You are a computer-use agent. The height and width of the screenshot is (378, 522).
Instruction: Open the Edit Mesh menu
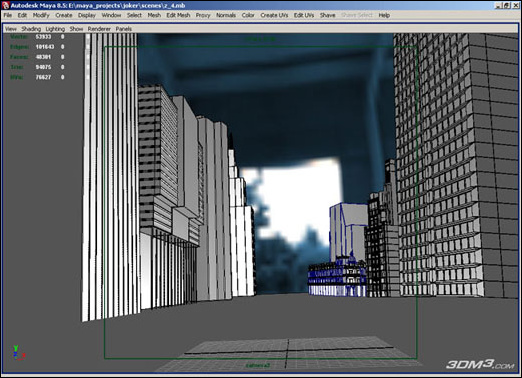[178, 15]
